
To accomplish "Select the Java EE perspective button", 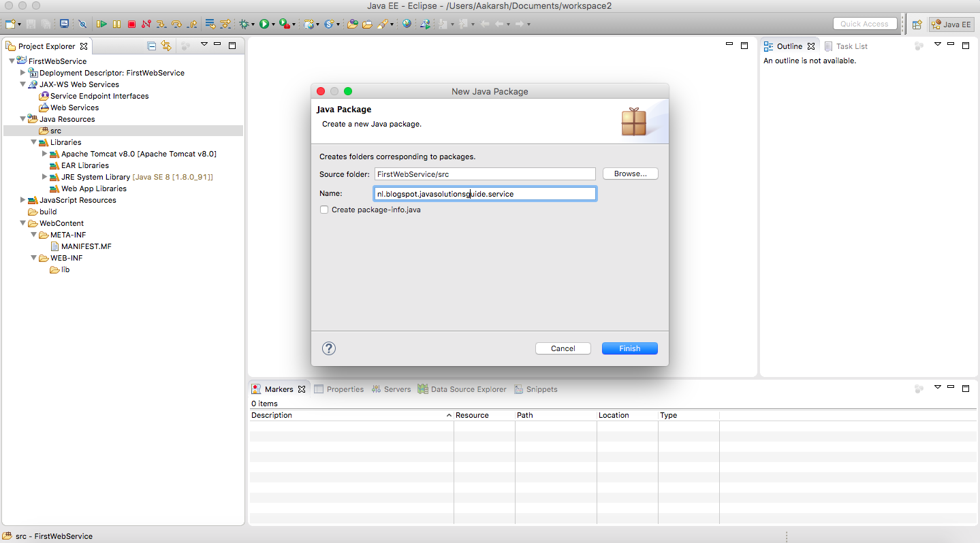I will point(951,24).
